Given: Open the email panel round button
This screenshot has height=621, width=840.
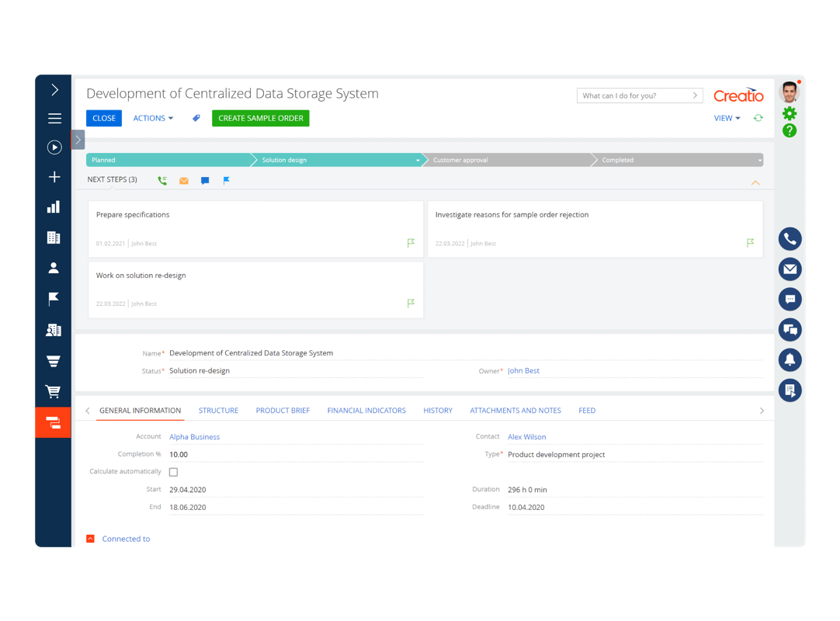Looking at the screenshot, I should point(790,269).
